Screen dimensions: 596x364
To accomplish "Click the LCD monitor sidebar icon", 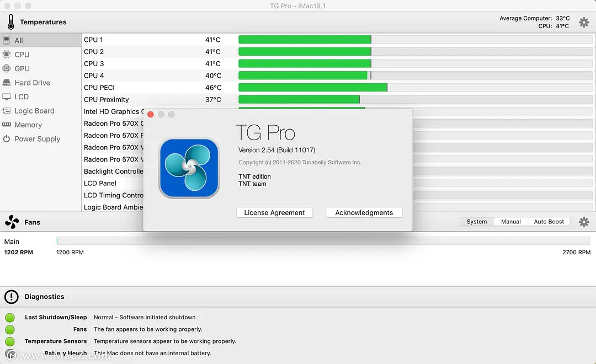I will click(x=7, y=97).
